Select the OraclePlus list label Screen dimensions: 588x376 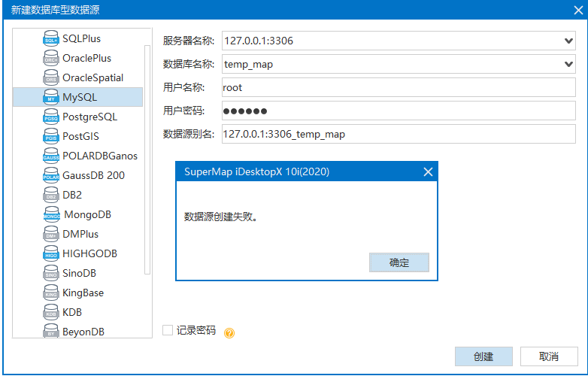(86, 58)
